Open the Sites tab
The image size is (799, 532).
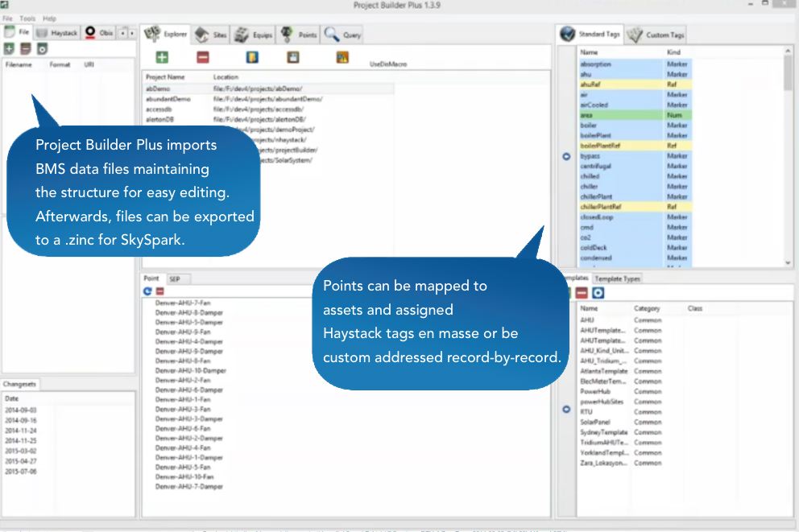(210, 35)
